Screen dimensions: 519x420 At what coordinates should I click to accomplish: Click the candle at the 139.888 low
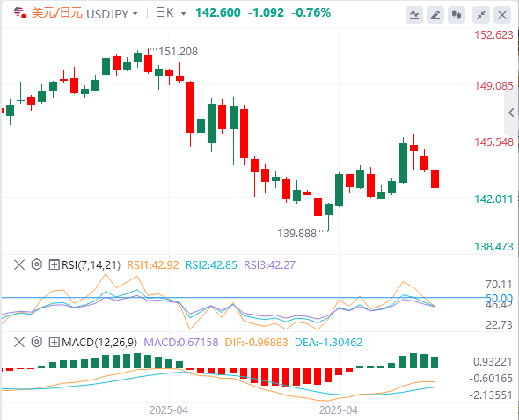pos(328,209)
